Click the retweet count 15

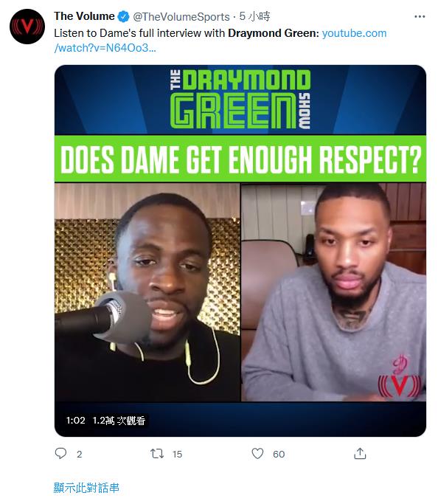(x=177, y=454)
